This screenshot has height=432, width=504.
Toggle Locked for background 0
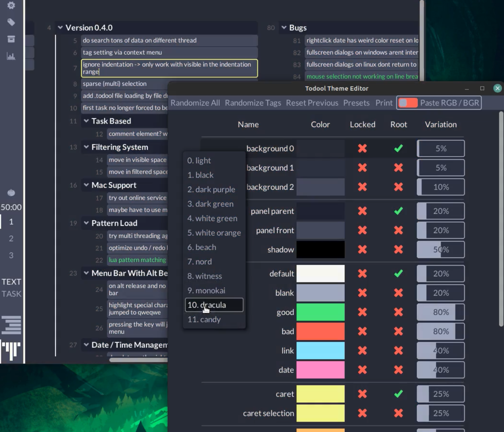pos(362,148)
